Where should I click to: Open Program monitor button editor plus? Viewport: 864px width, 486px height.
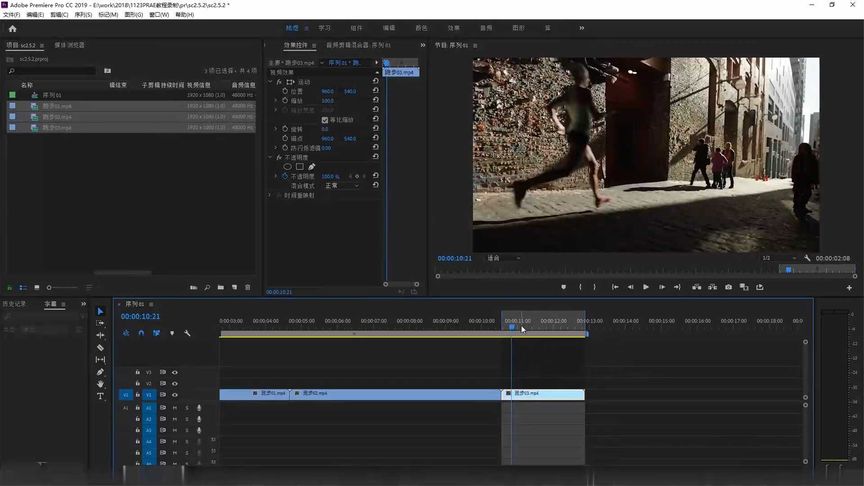tap(849, 288)
